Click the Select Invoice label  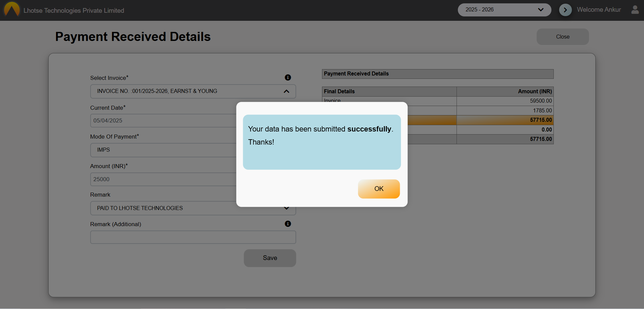point(109,78)
